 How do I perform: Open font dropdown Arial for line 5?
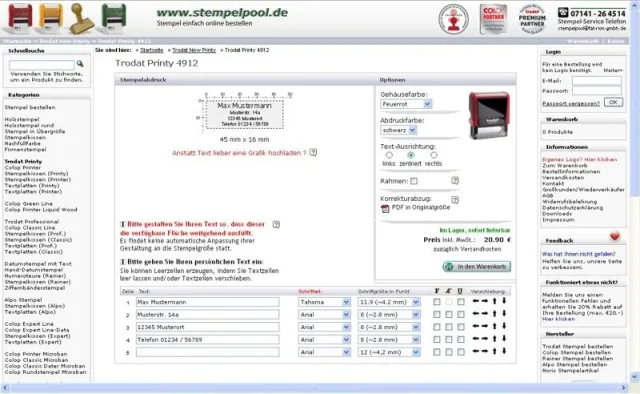[324, 352]
